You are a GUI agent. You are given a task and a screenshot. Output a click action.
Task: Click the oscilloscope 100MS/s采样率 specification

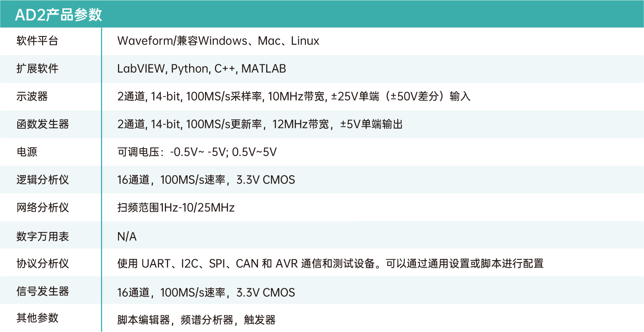pos(224,97)
